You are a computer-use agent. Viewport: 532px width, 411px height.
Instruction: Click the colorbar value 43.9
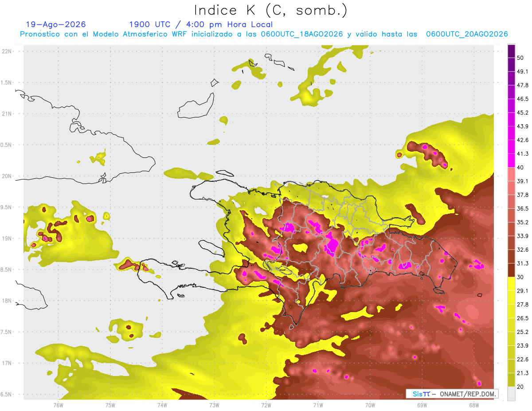(x=523, y=126)
